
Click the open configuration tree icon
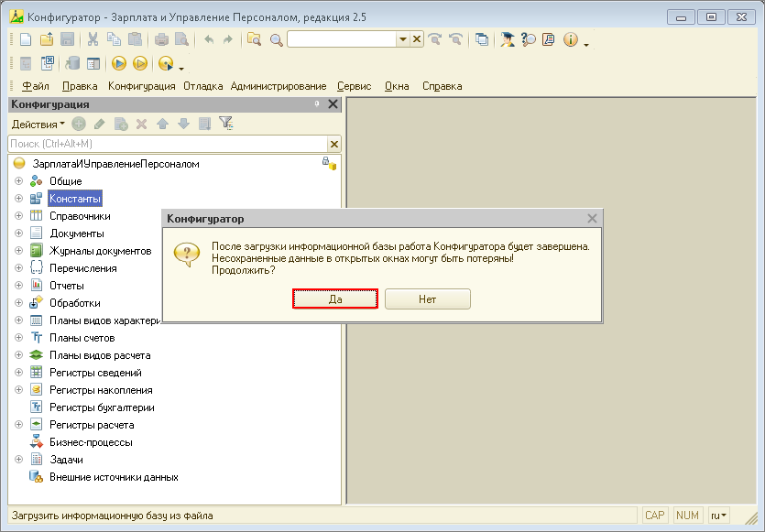coord(26,63)
